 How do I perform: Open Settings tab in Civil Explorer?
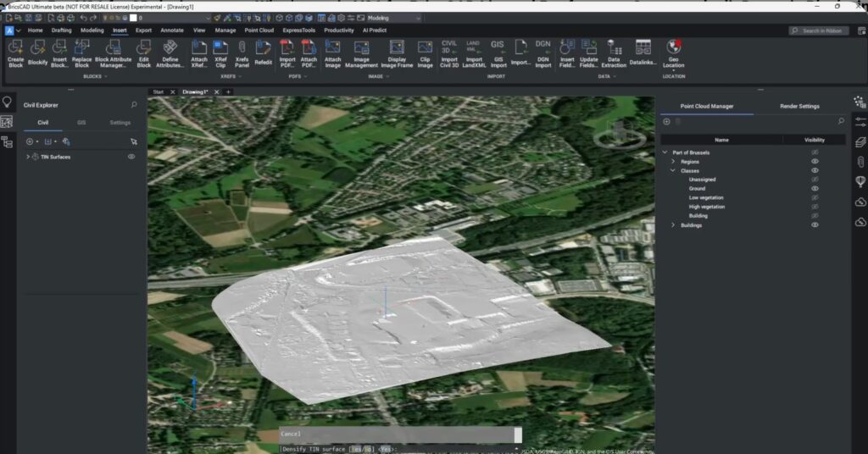click(120, 123)
